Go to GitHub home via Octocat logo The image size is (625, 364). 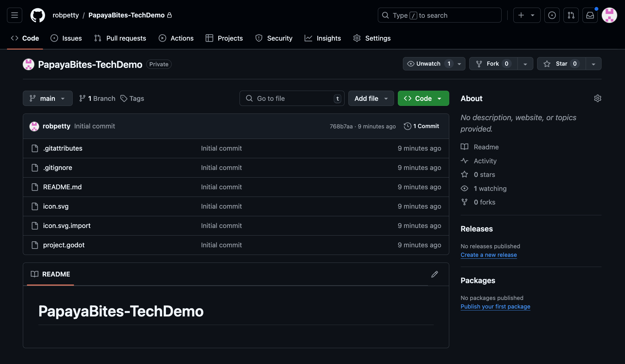coord(38,15)
